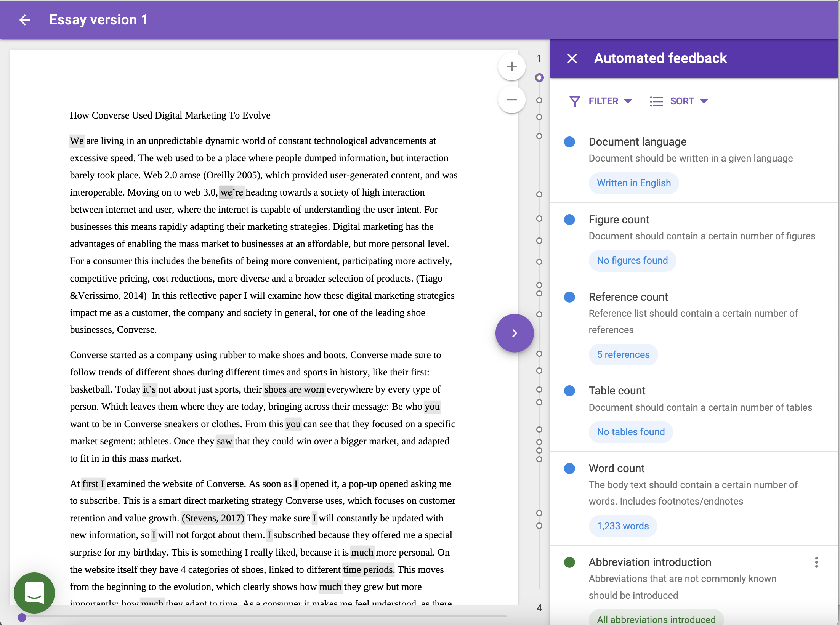
Task: Click the '5 references' chip
Action: (x=623, y=355)
